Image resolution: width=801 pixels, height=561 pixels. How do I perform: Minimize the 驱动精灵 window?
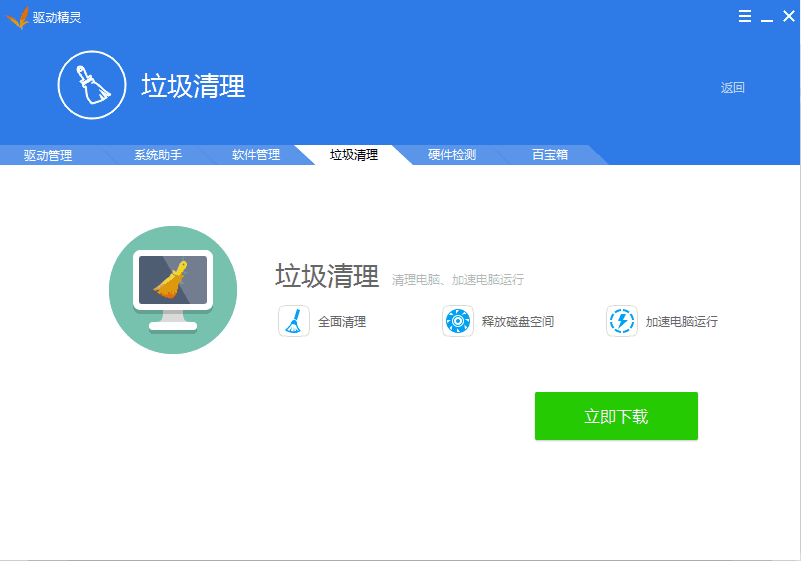[x=767, y=19]
